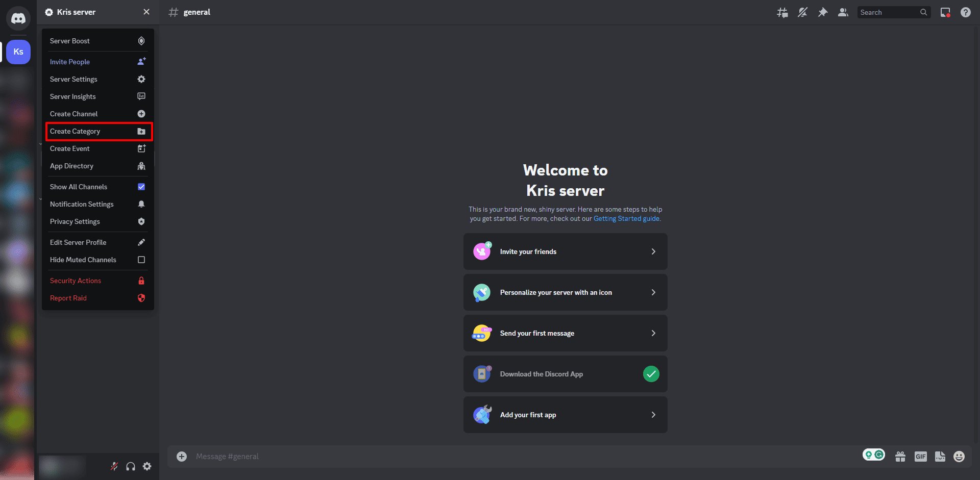The image size is (980, 480).
Task: Click the muted notification bell icon
Action: [x=802, y=12]
